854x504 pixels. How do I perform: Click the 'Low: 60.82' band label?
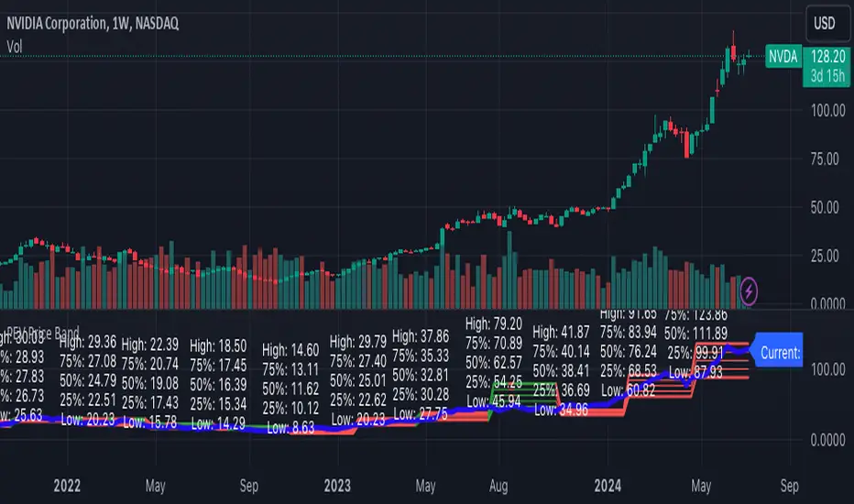pyautogui.click(x=629, y=390)
